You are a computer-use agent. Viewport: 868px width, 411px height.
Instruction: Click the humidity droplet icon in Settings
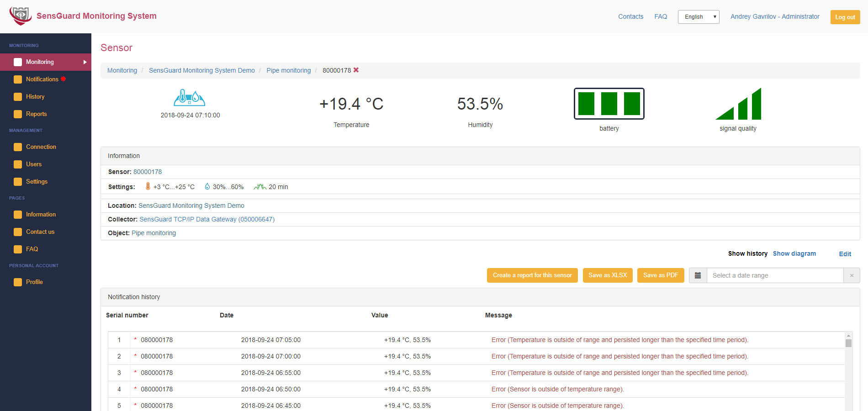click(x=207, y=186)
